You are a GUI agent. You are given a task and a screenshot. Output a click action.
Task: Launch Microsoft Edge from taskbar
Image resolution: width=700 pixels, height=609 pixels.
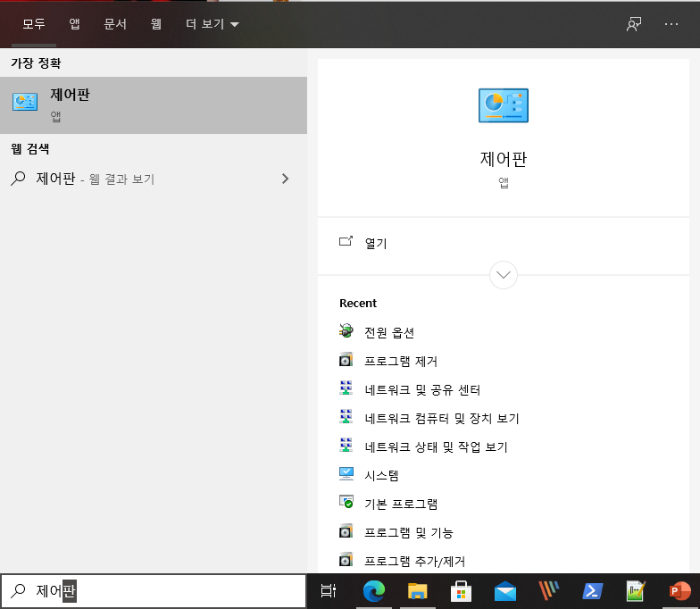[373, 591]
